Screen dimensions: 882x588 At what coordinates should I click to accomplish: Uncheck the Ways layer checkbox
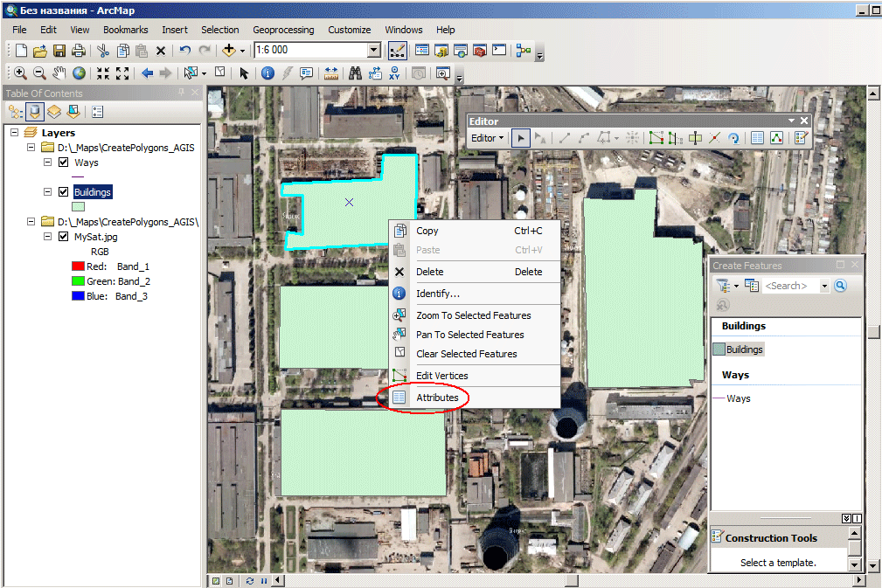(64, 163)
